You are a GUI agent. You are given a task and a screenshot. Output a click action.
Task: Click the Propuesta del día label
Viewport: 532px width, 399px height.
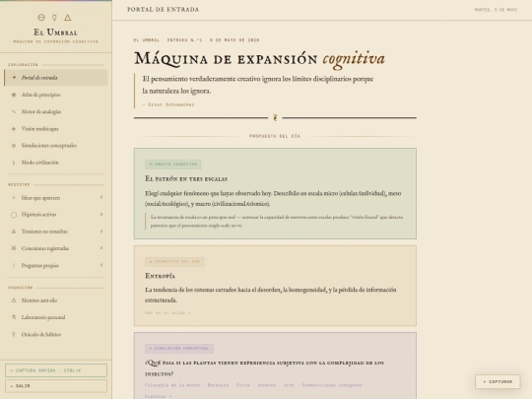275,136
